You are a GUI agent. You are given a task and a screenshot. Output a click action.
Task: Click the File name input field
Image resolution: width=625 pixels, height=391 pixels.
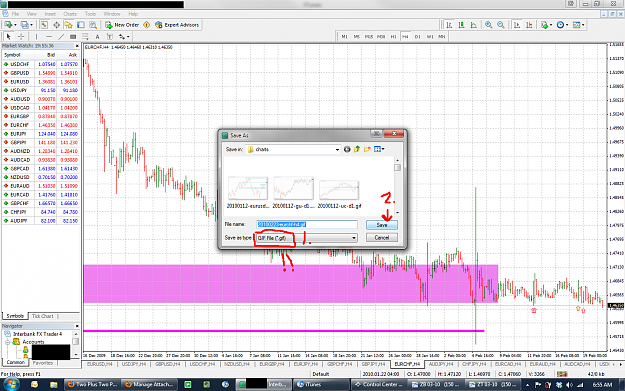pos(307,224)
